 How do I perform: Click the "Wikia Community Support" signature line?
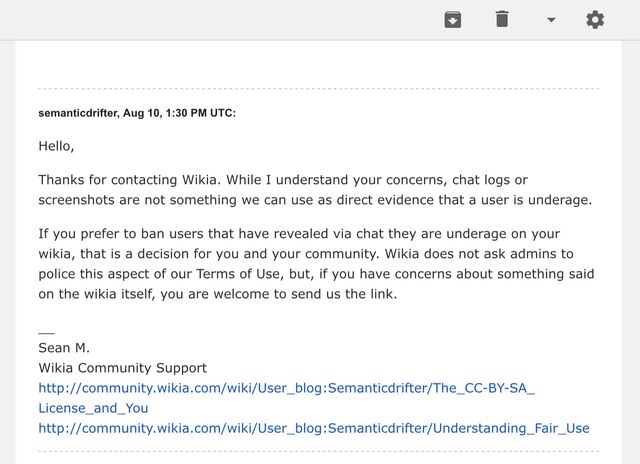[x=122, y=368]
